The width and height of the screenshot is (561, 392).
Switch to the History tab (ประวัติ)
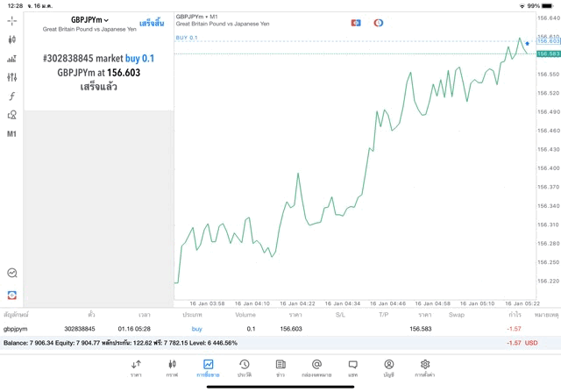point(244,367)
